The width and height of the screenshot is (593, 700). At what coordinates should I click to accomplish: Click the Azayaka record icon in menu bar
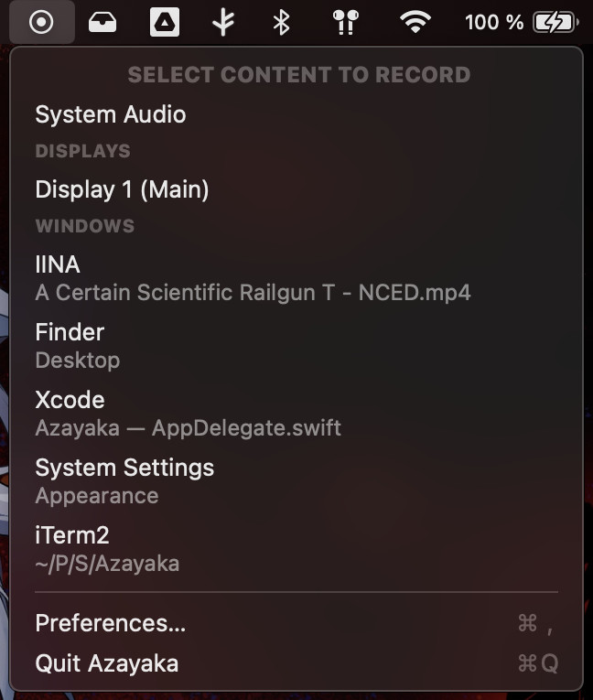[x=41, y=22]
